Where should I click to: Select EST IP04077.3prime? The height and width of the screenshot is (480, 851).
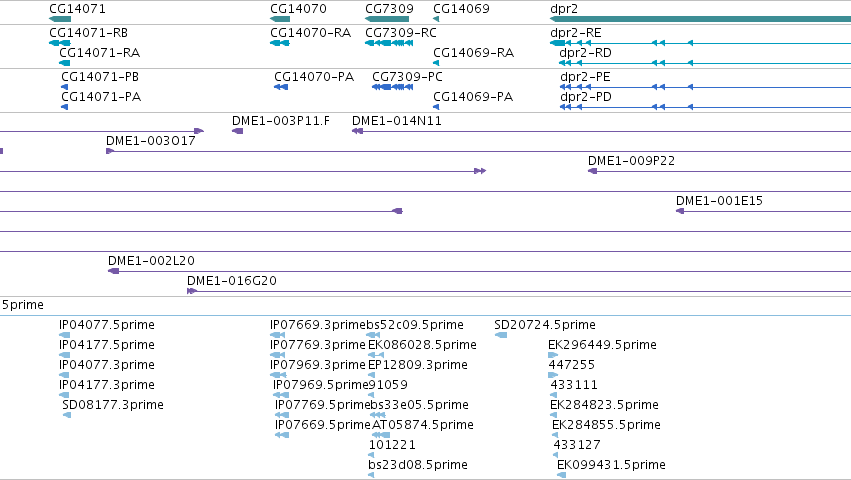click(x=106, y=365)
